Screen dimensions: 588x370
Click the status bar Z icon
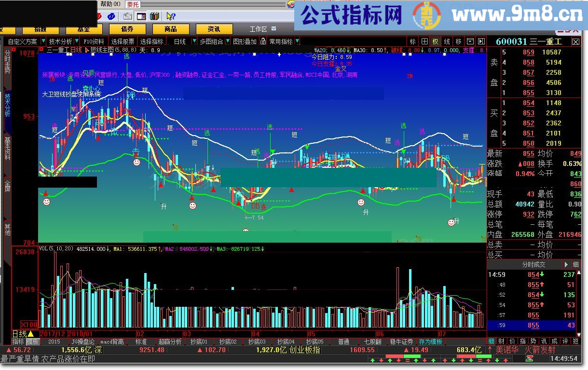pos(530,358)
